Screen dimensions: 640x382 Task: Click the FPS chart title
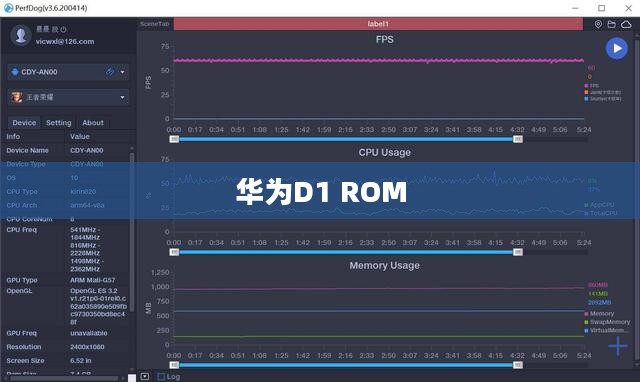click(x=384, y=40)
